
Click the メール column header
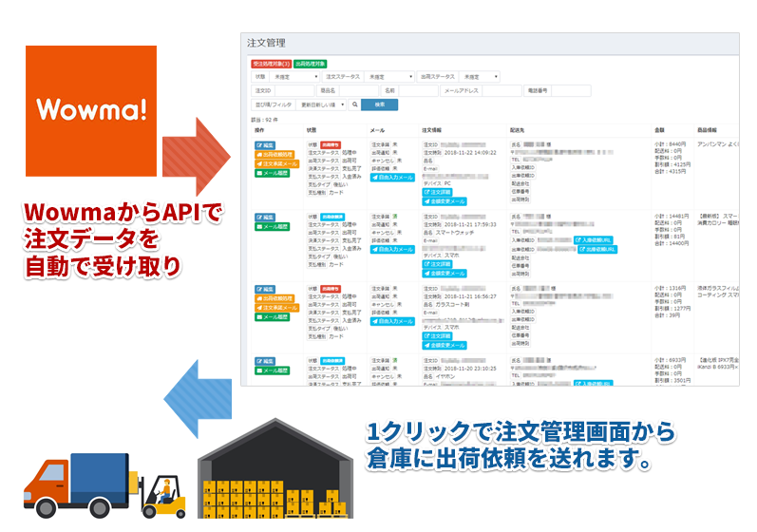point(377,130)
